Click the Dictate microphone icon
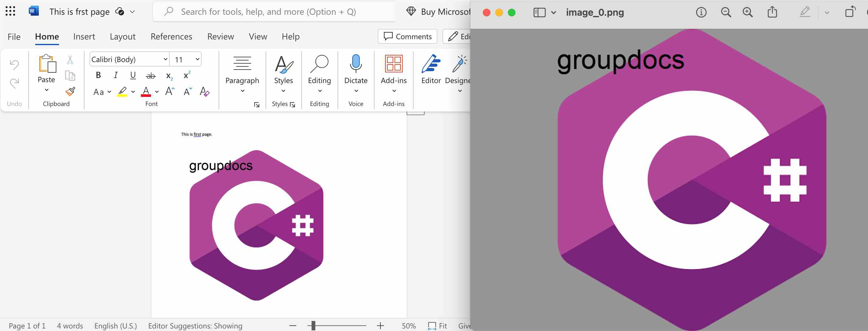868x331 pixels. tap(355, 64)
